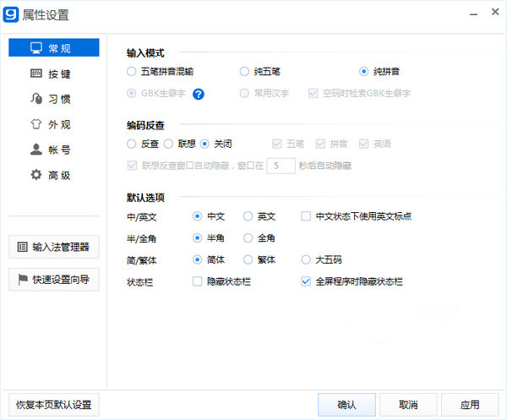Click the 确认 button

(x=346, y=405)
